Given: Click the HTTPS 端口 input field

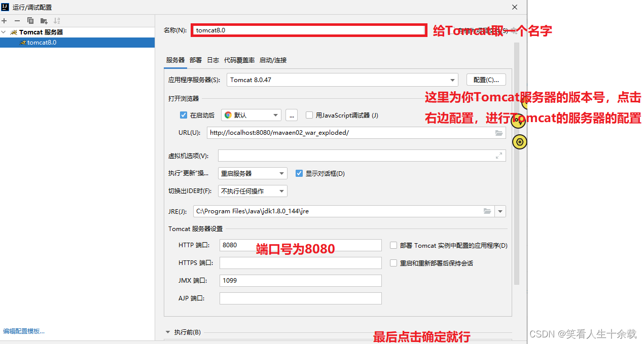Looking at the screenshot, I should coord(300,263).
